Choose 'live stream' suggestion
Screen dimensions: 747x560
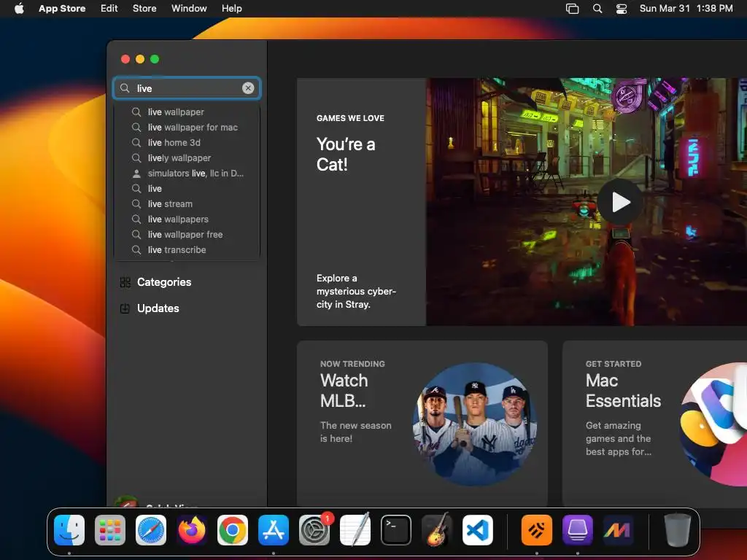[187, 204]
